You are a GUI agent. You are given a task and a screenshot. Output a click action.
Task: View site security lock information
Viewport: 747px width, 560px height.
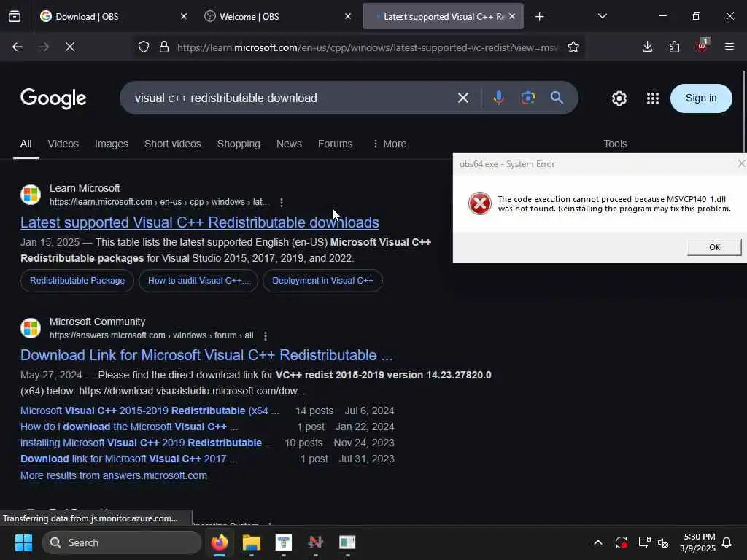pos(164,47)
